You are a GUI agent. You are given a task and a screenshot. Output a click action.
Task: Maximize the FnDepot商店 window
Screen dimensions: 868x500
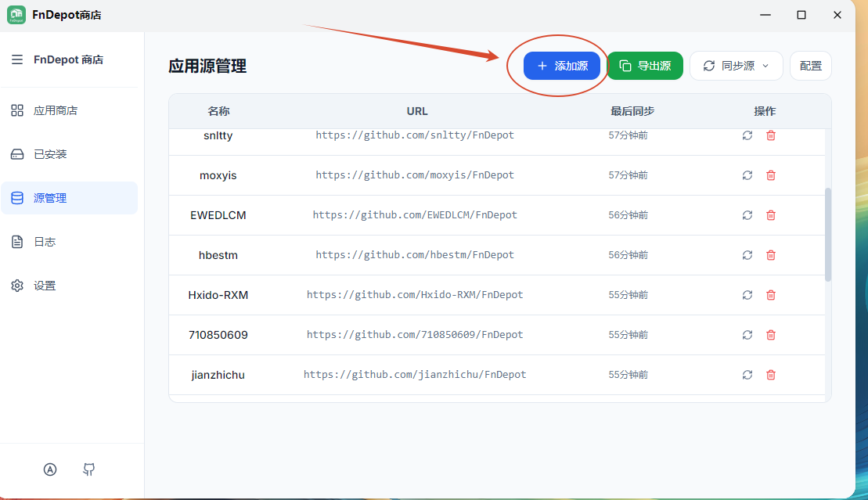pyautogui.click(x=801, y=15)
